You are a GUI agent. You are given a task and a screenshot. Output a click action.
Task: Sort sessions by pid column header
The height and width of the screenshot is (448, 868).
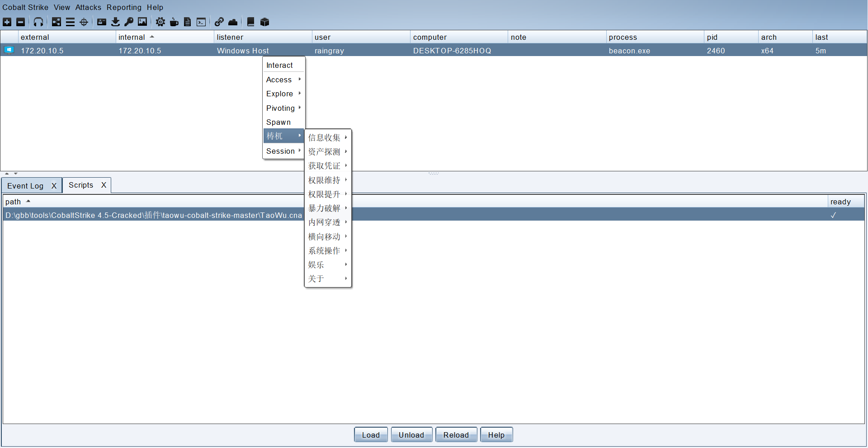pyautogui.click(x=731, y=37)
